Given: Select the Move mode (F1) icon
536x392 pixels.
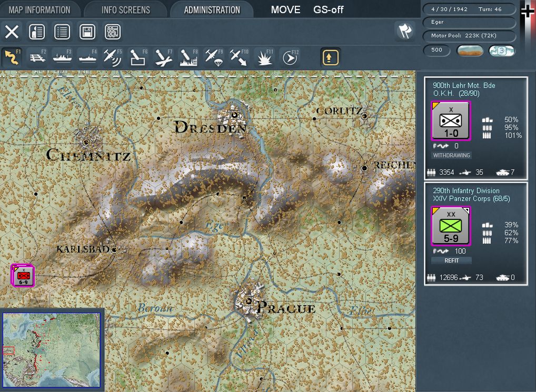Looking at the screenshot, I should click(x=12, y=57).
